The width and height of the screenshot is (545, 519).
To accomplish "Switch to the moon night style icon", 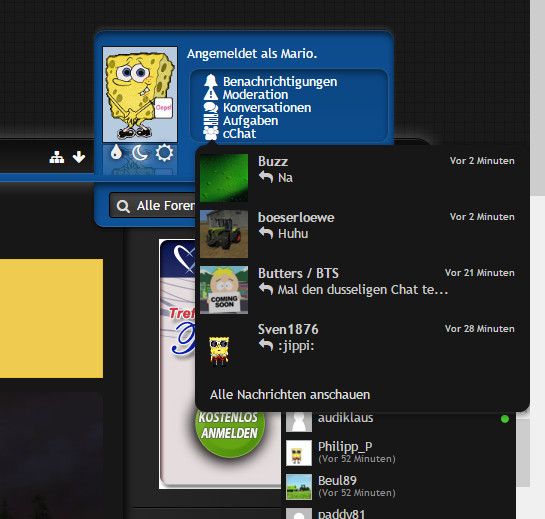I will [x=140, y=153].
